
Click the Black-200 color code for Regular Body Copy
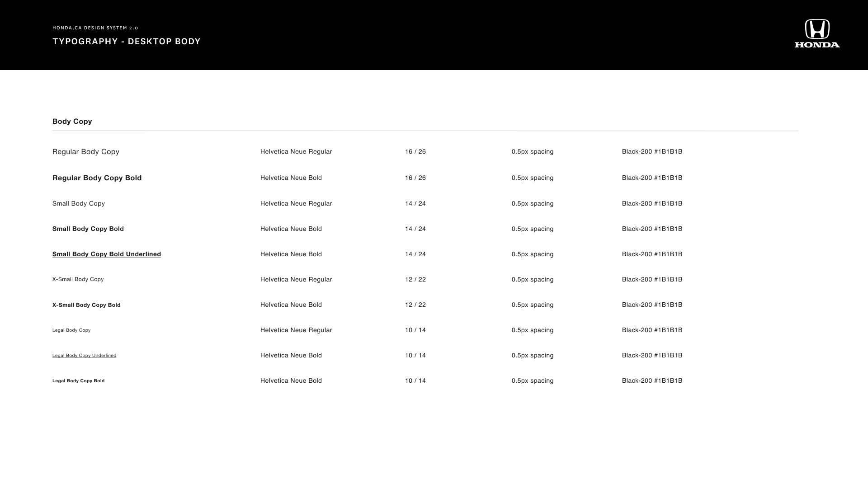coord(652,152)
